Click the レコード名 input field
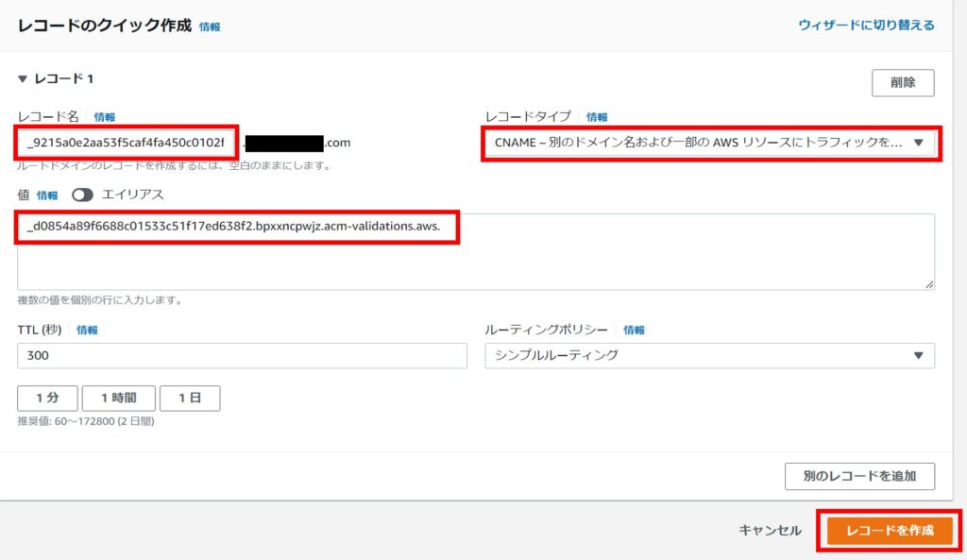 126,143
